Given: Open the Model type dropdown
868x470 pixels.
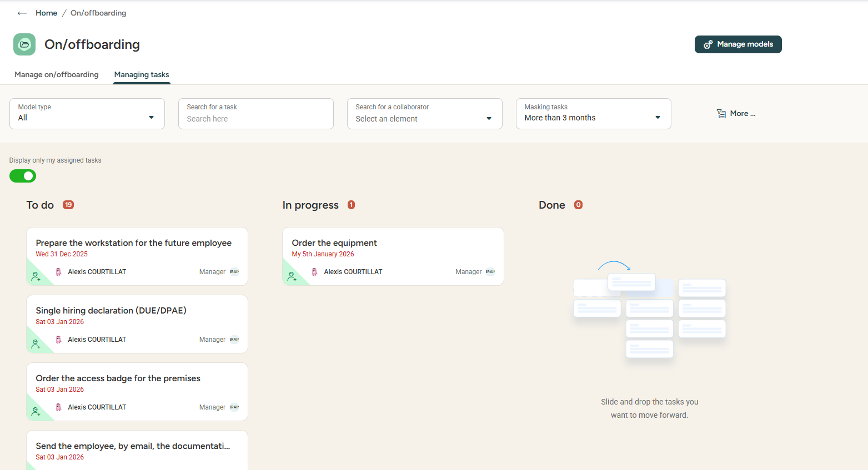Looking at the screenshot, I should [87, 114].
